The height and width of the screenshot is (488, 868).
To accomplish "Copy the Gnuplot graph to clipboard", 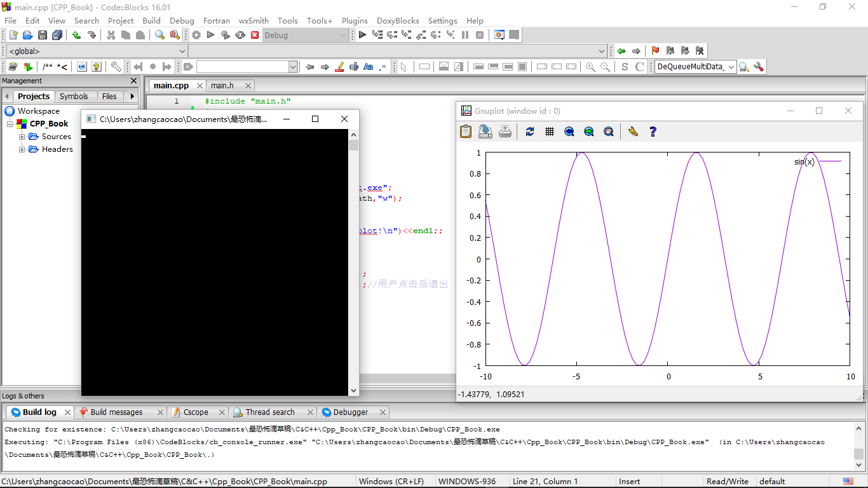I will click(466, 132).
